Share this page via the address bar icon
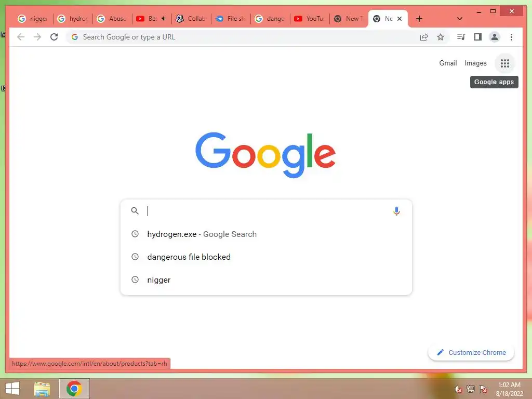Screen dimensions: 532x399 424,37
